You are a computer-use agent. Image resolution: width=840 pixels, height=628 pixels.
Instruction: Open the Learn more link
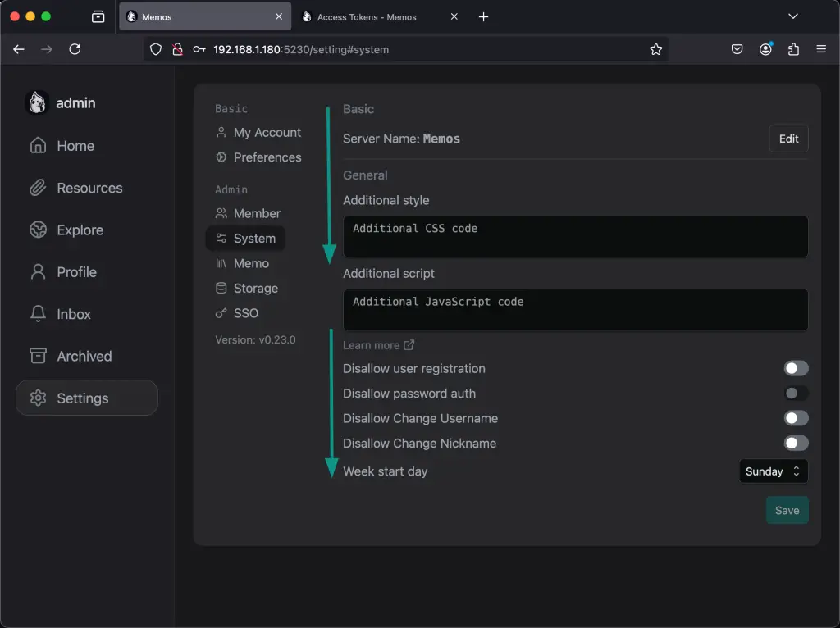point(378,344)
